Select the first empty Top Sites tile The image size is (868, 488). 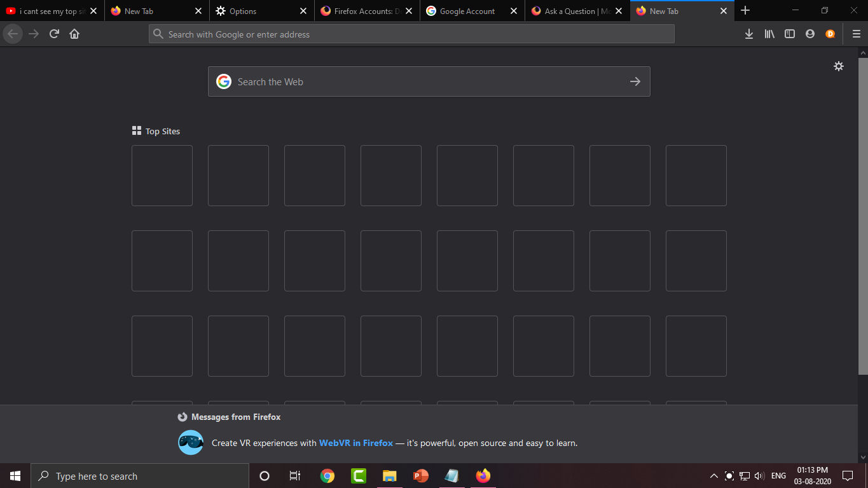tap(162, 176)
